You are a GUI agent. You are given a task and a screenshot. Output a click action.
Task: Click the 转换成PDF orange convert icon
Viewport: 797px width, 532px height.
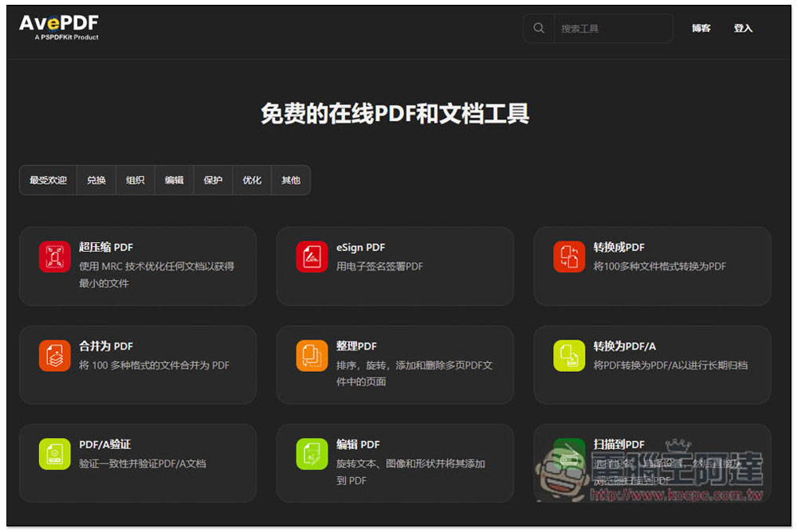pyautogui.click(x=569, y=256)
